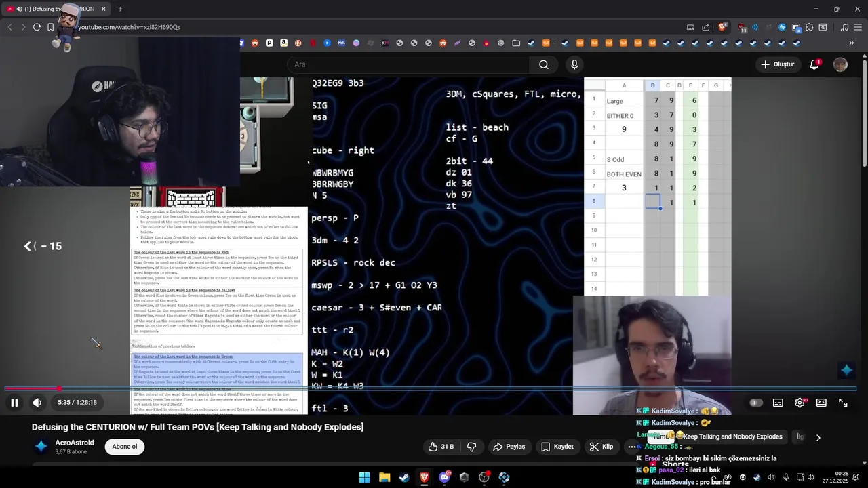The height and width of the screenshot is (488, 868).
Task: Create a clip with Klip button
Action: pyautogui.click(x=601, y=447)
